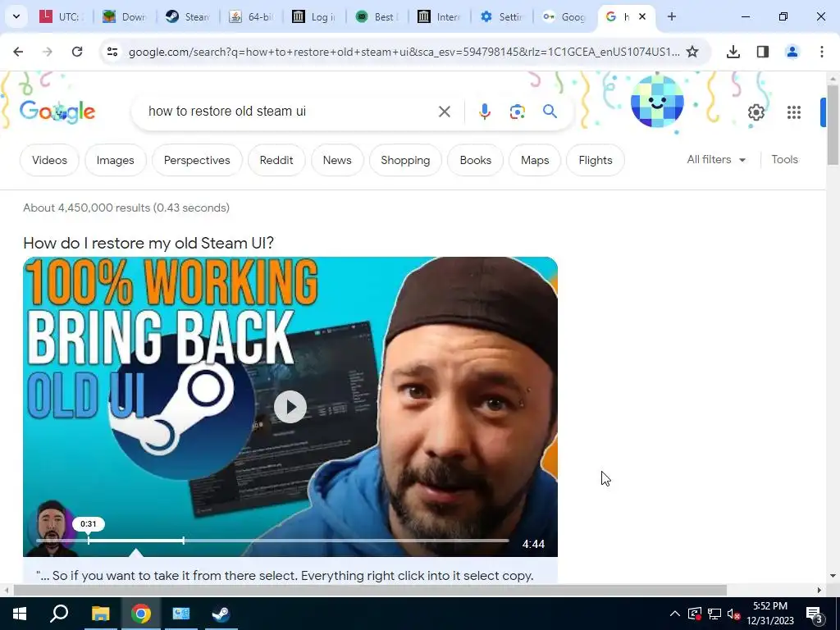Open the taskbar clock and date
Image resolution: width=840 pixels, height=630 pixels.
click(770, 614)
